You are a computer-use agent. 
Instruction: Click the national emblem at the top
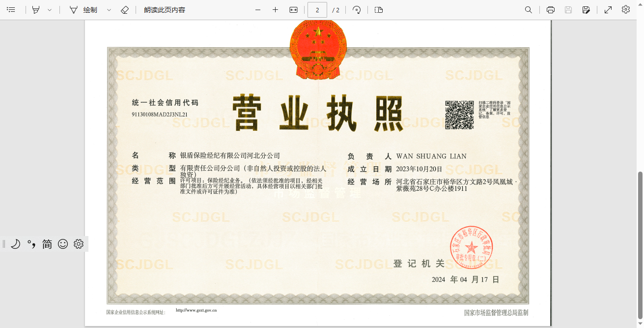point(318,50)
